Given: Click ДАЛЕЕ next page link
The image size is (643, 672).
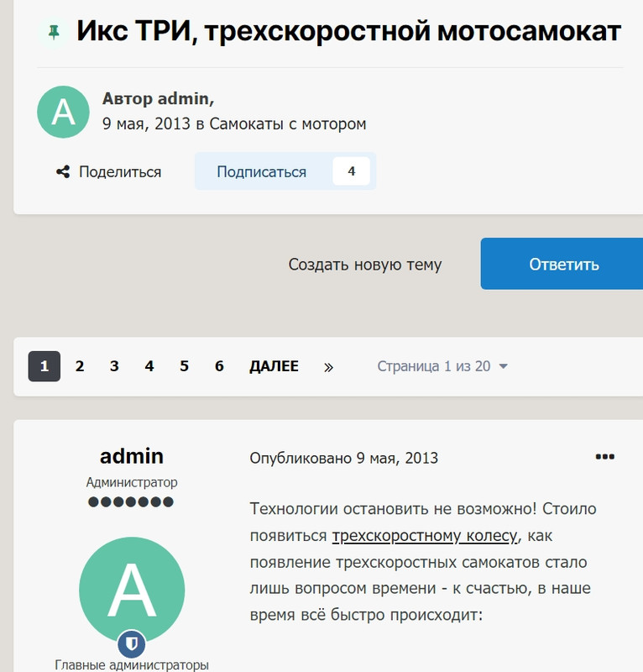Looking at the screenshot, I should 274,366.
